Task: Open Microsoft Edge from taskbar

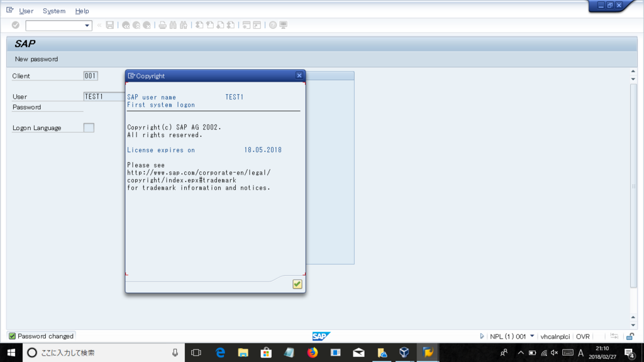Action: (220, 353)
